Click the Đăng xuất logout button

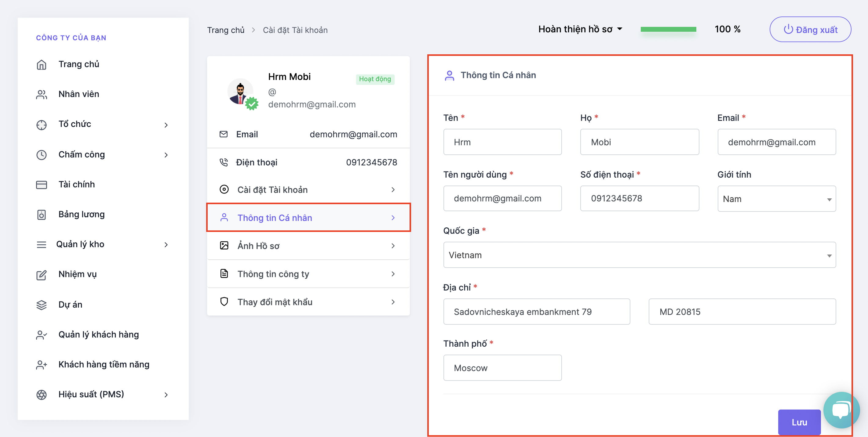(x=810, y=29)
